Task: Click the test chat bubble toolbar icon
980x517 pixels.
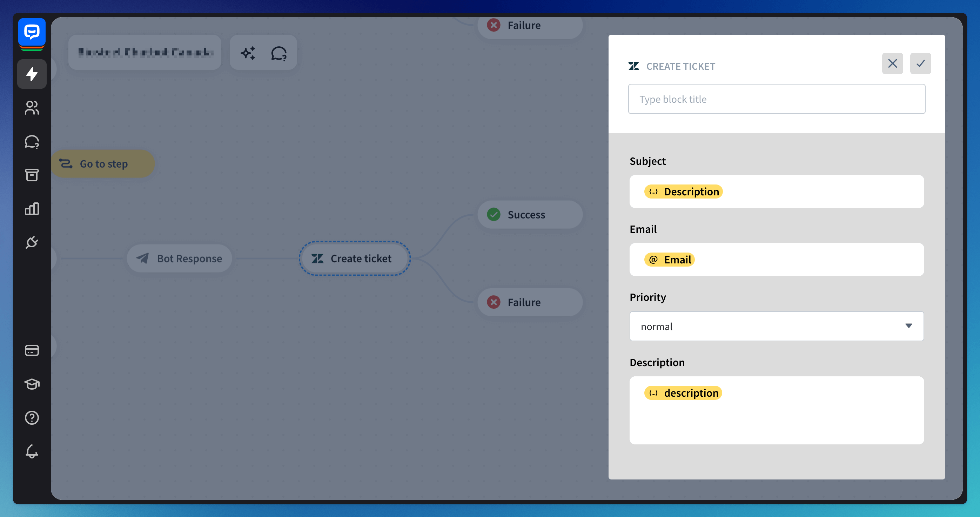Action: coord(279,53)
